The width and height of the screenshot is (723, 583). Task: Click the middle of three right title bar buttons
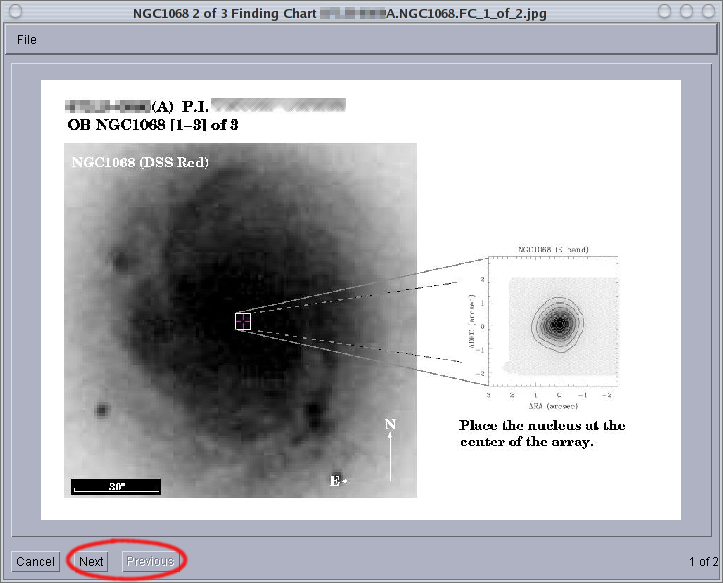[686, 12]
